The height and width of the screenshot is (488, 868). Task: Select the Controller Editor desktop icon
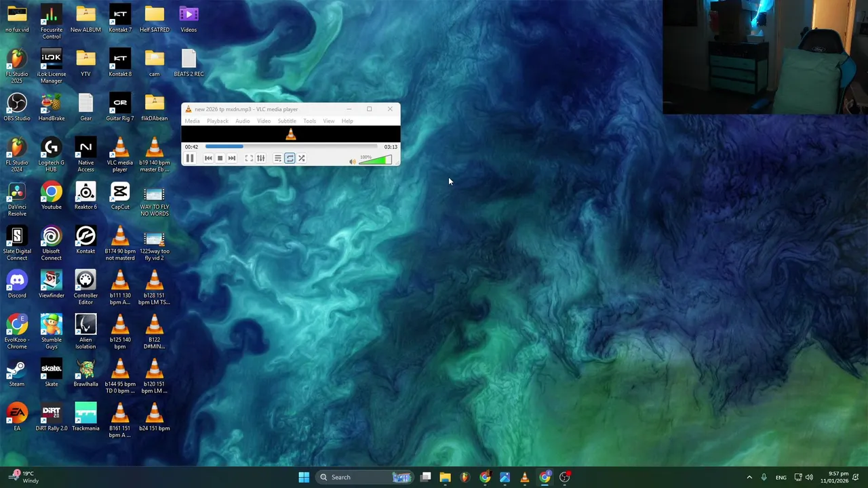(x=85, y=288)
